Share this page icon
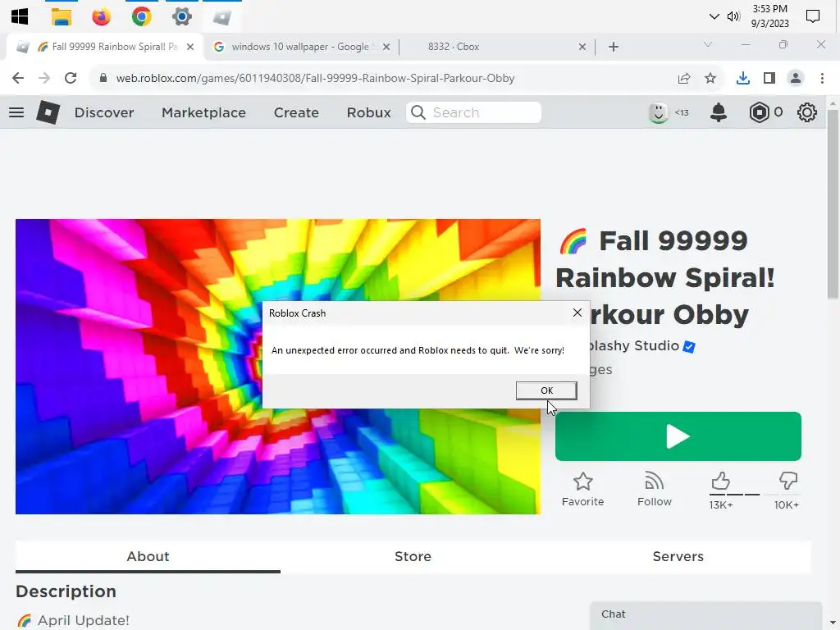Screen dimensions: 840x630 click(x=684, y=78)
